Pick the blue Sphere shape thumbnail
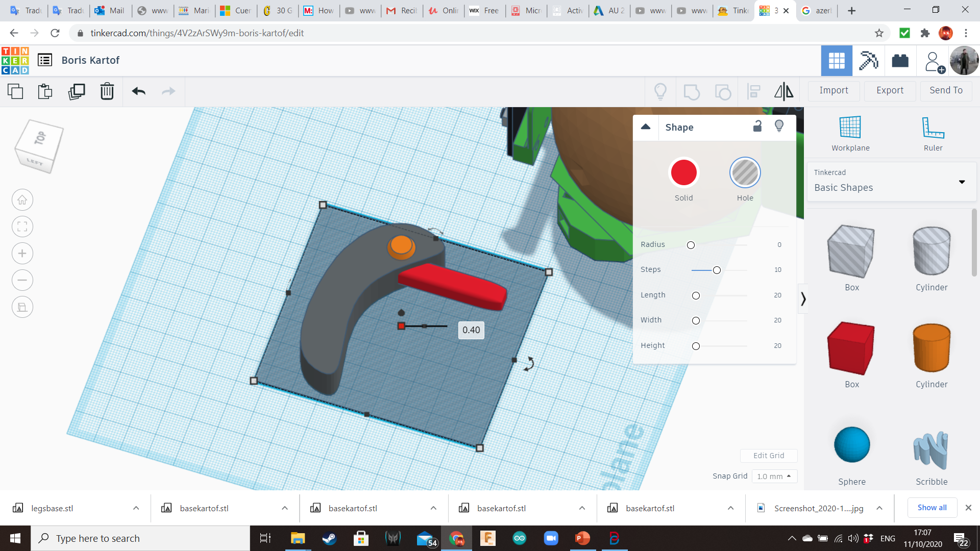 (851, 445)
